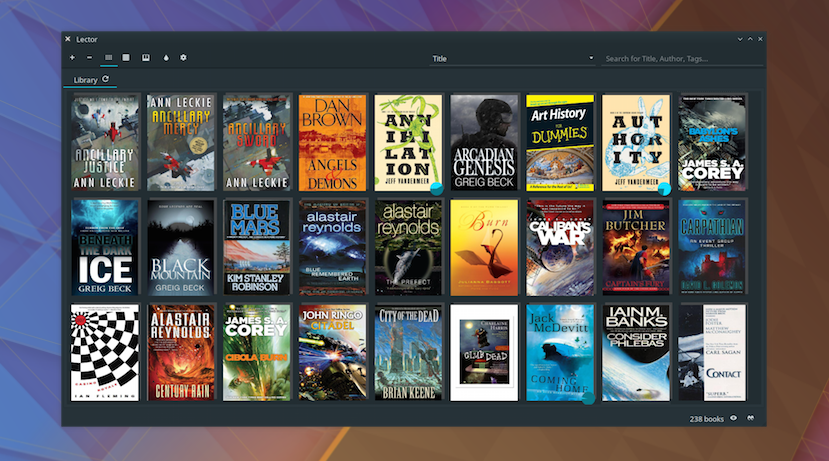Open Blue Mars by Kim Stanley Robinson
This screenshot has width=829, height=461.
coord(256,247)
